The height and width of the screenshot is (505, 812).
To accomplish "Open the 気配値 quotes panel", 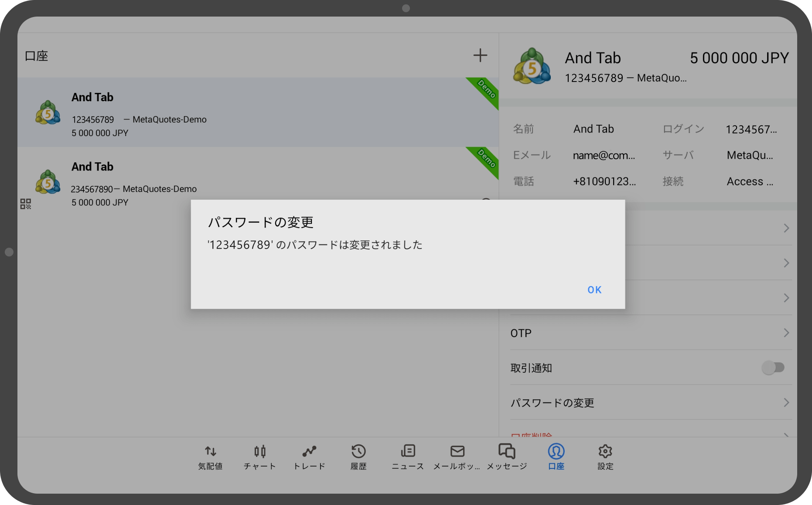I will coord(210,457).
